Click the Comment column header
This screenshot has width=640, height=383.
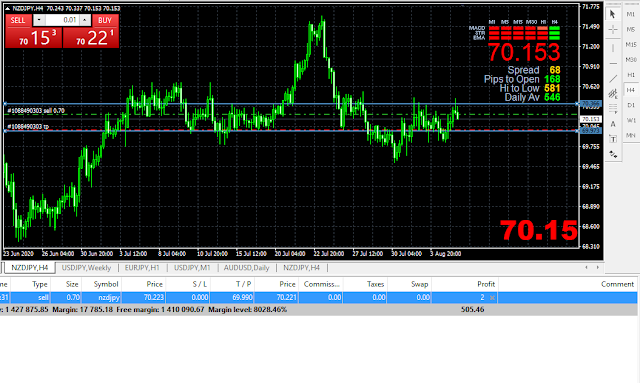click(568, 284)
